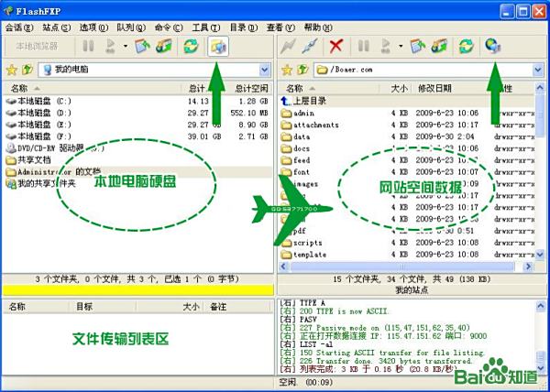The image size is (550, 392).
Task: Sort local list by 总计空闲 column
Action: point(250,88)
